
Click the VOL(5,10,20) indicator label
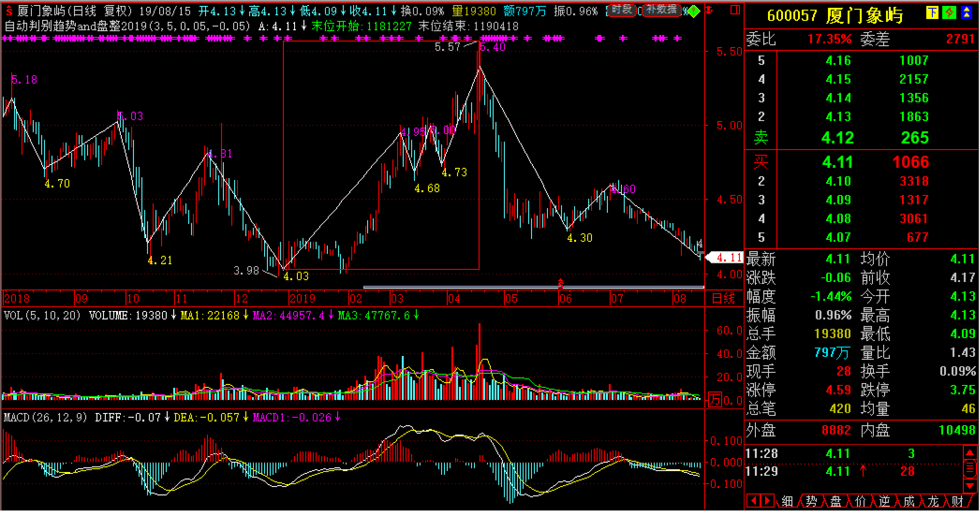point(42,315)
